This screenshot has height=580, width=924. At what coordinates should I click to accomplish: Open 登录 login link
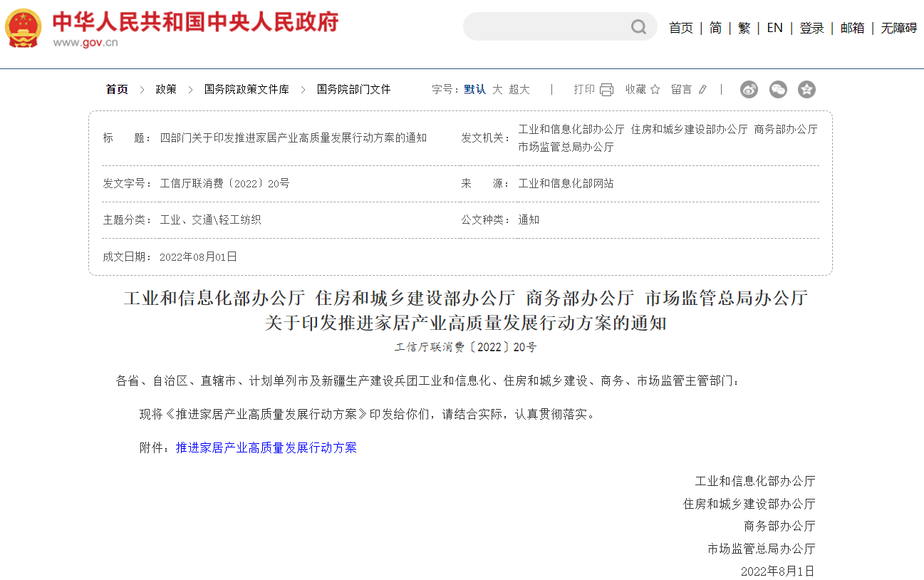[x=811, y=28]
